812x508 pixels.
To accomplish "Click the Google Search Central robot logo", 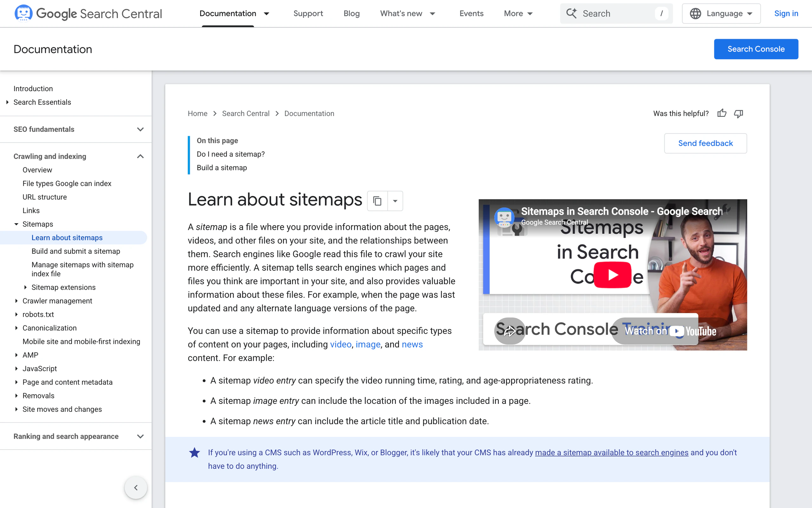I will point(23,13).
